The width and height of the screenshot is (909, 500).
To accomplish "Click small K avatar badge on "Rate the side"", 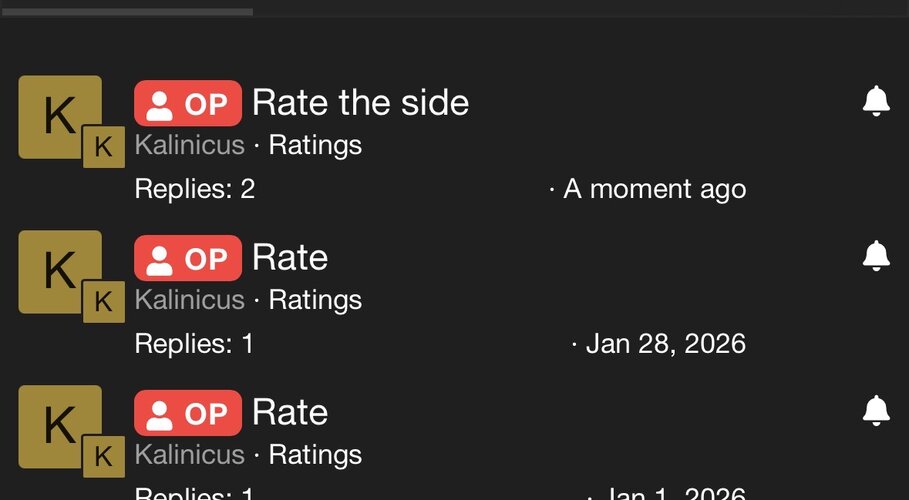I will pyautogui.click(x=103, y=147).
